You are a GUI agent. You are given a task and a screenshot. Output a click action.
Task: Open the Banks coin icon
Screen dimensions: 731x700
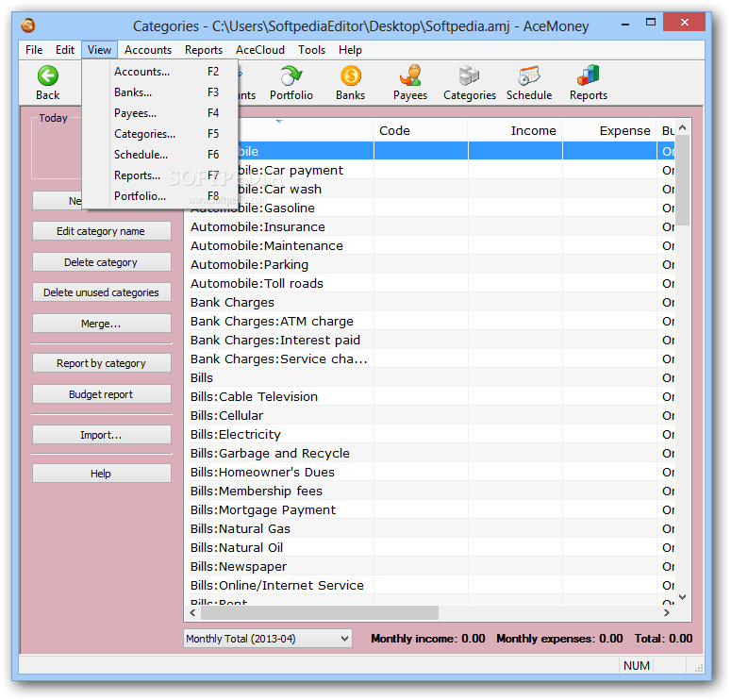point(351,76)
